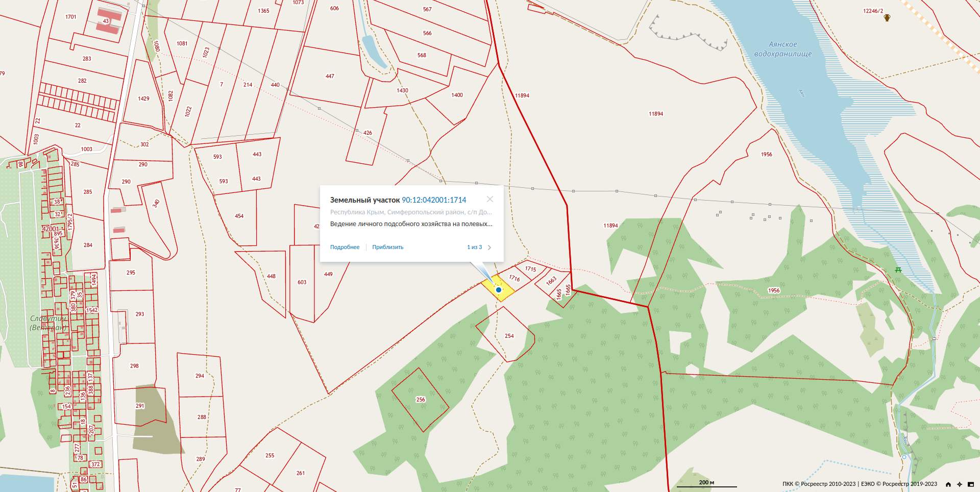Go to next result with chevron arrow
The width and height of the screenshot is (980, 492).
click(x=489, y=248)
